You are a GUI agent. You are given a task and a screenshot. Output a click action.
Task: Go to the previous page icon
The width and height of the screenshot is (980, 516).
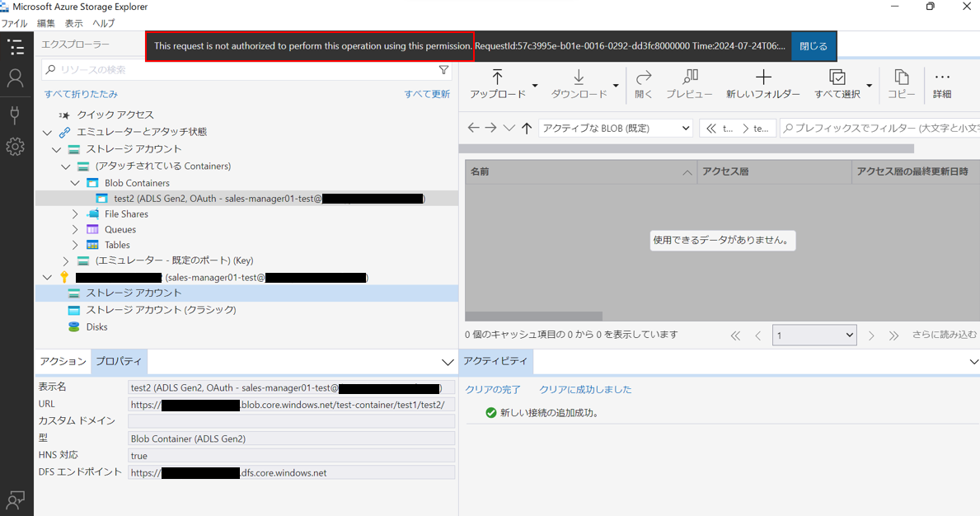point(758,336)
